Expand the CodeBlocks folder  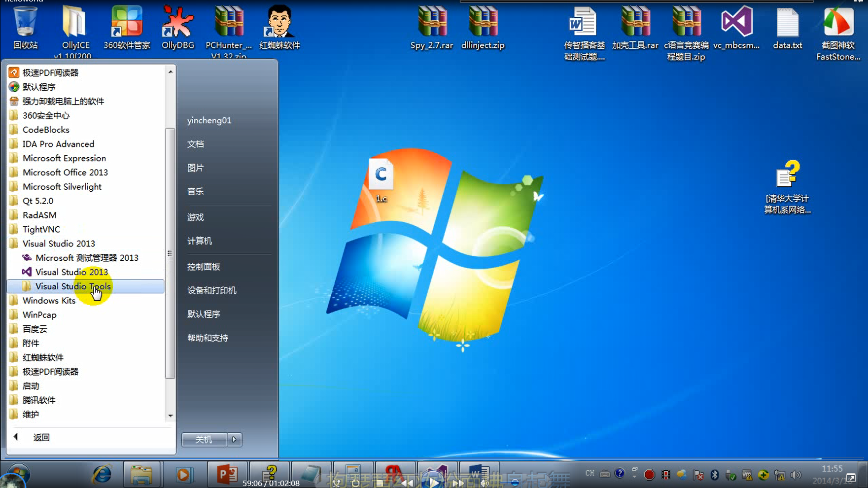pos(86,130)
